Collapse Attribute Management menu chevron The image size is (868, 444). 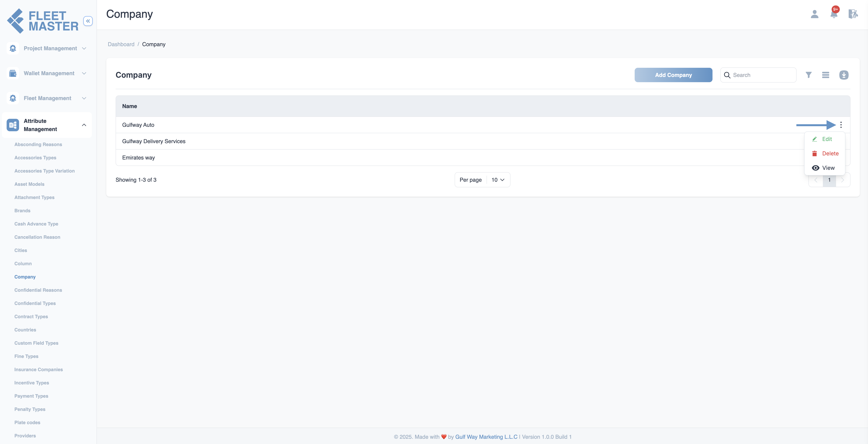[84, 125]
